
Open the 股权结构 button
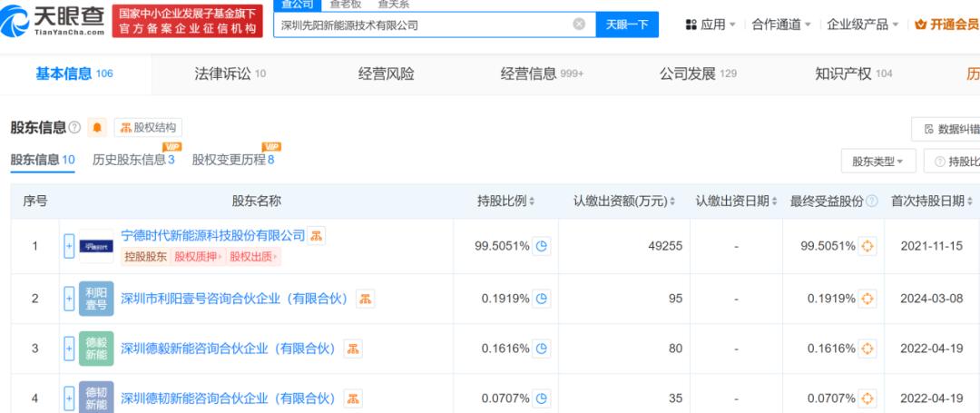pos(148,127)
